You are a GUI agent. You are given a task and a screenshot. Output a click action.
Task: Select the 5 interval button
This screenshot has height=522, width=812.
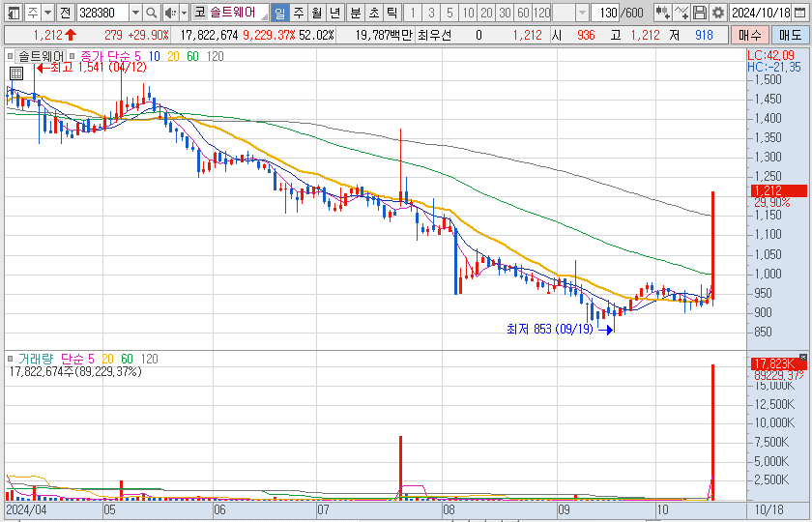click(449, 13)
